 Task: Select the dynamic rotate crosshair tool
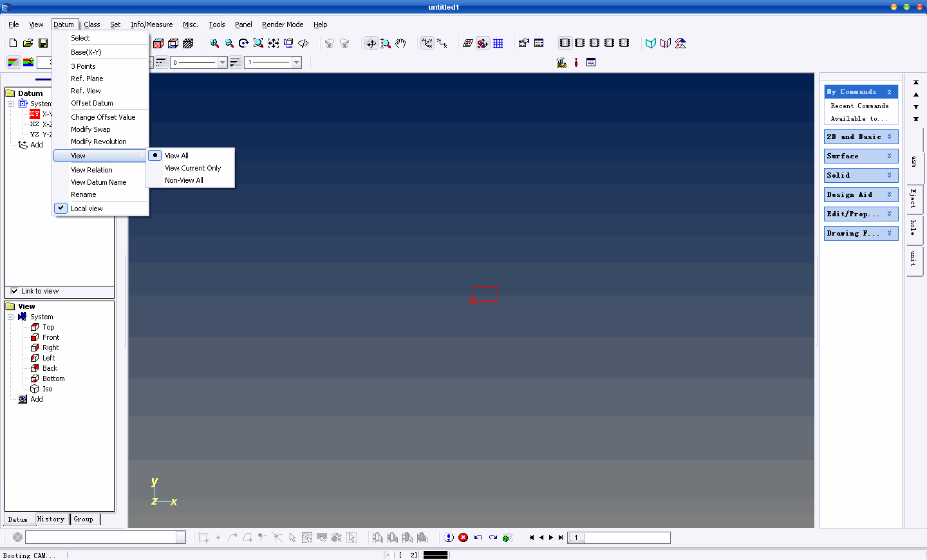[371, 43]
